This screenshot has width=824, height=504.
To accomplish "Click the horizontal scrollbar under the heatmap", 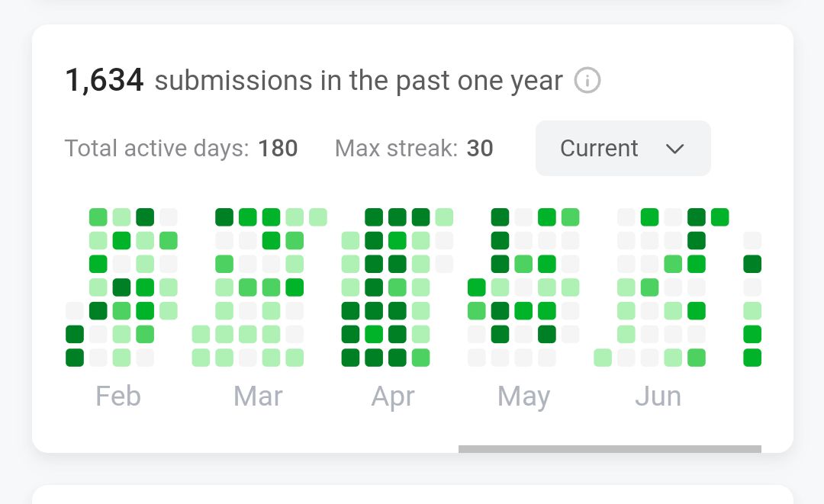I will 610,449.
